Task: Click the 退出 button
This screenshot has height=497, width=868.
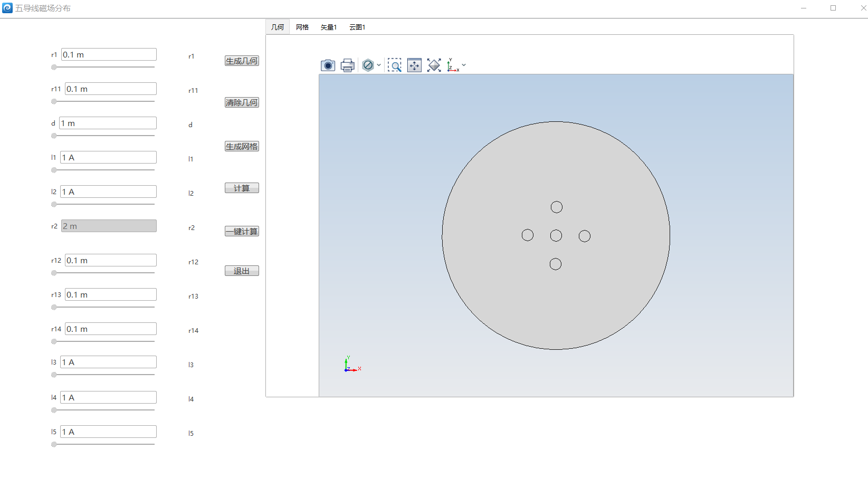Action: 242,271
